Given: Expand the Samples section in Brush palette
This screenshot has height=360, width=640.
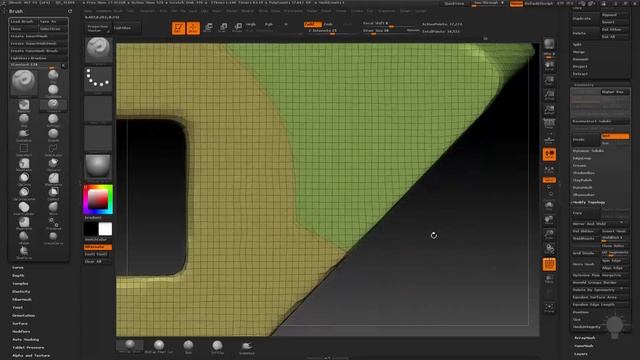Looking at the screenshot, I should [20, 283].
